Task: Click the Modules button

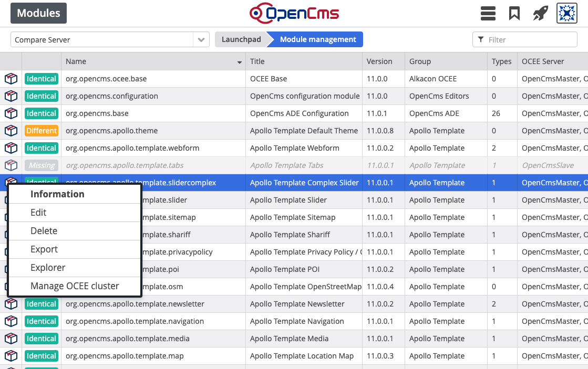Action: 39,13
